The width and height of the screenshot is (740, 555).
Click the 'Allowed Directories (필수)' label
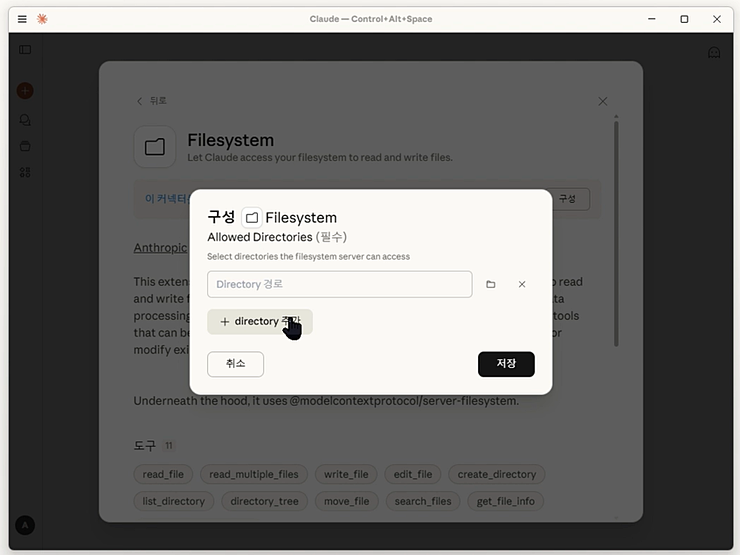click(277, 237)
